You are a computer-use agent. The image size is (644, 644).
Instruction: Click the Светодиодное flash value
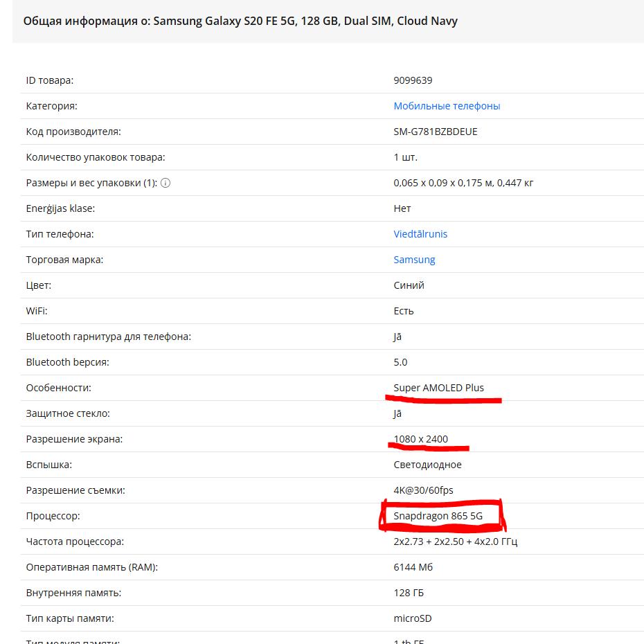(427, 465)
